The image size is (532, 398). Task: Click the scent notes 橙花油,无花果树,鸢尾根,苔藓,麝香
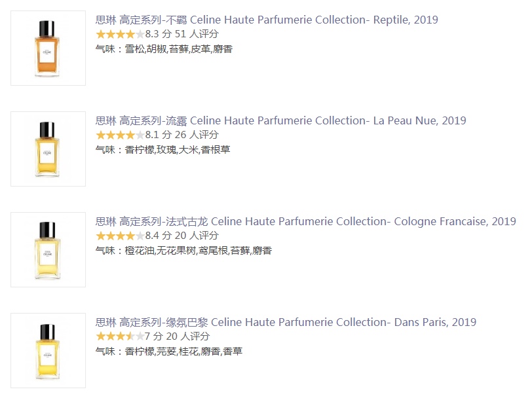[x=199, y=251]
